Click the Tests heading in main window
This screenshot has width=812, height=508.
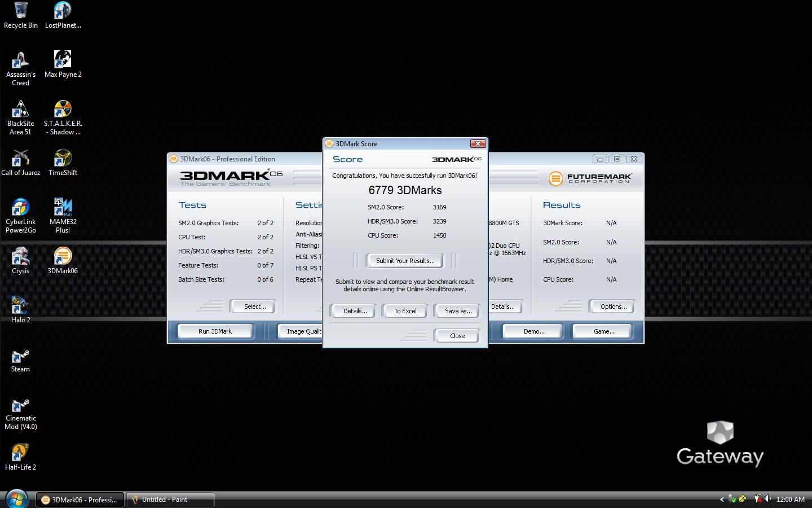[192, 205]
